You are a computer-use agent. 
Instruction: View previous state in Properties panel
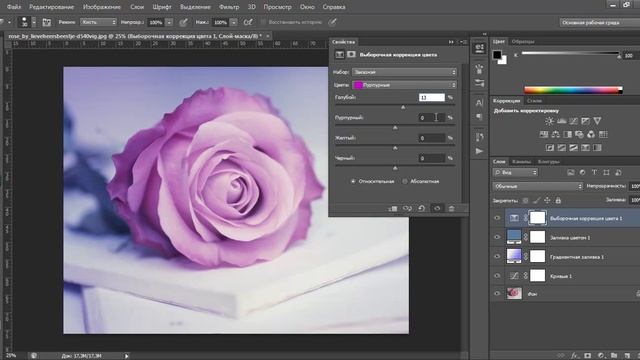tap(407, 209)
